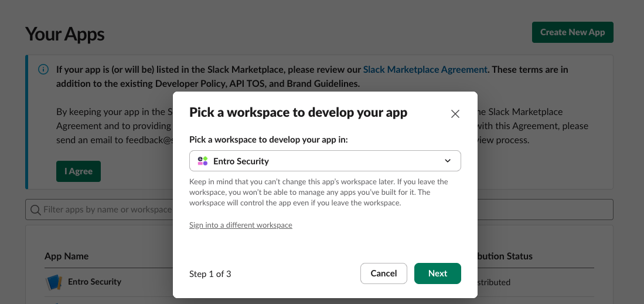Click the dropdown chevron arrow
This screenshot has height=304, width=644.
(x=448, y=161)
